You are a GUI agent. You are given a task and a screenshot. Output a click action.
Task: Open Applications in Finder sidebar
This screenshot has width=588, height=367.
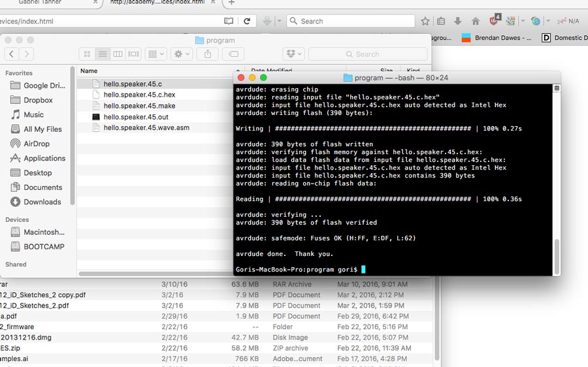coord(37,158)
